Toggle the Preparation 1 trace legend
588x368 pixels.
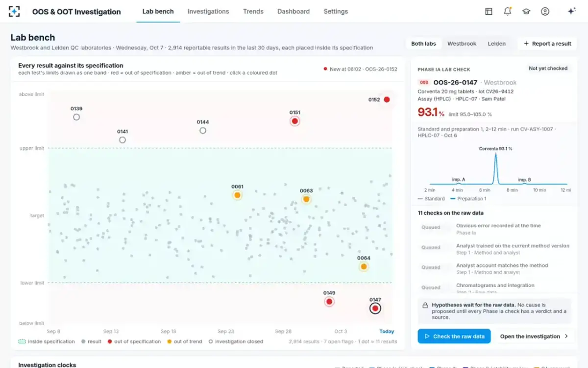468,199
